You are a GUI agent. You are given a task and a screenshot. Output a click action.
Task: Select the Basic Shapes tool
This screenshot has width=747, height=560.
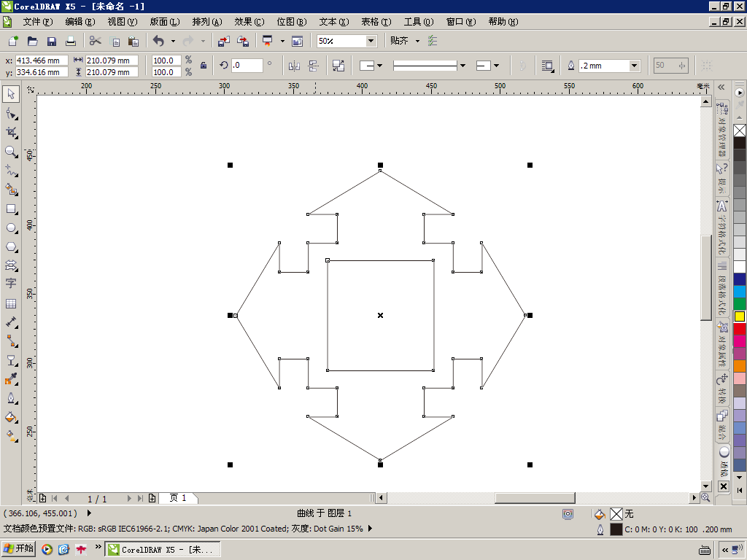pos(11,265)
